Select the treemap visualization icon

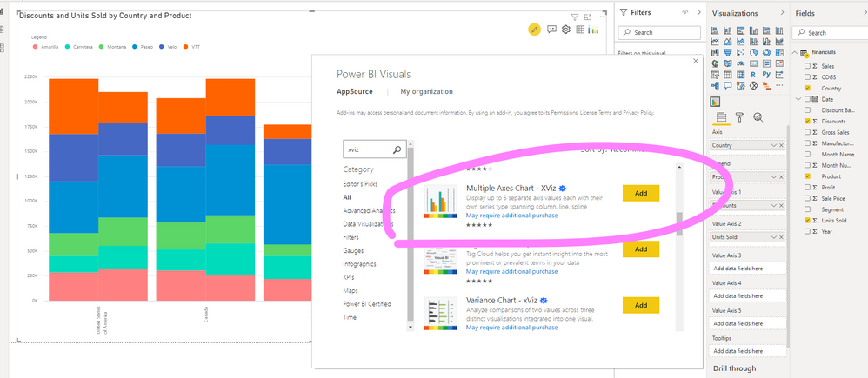point(779,53)
